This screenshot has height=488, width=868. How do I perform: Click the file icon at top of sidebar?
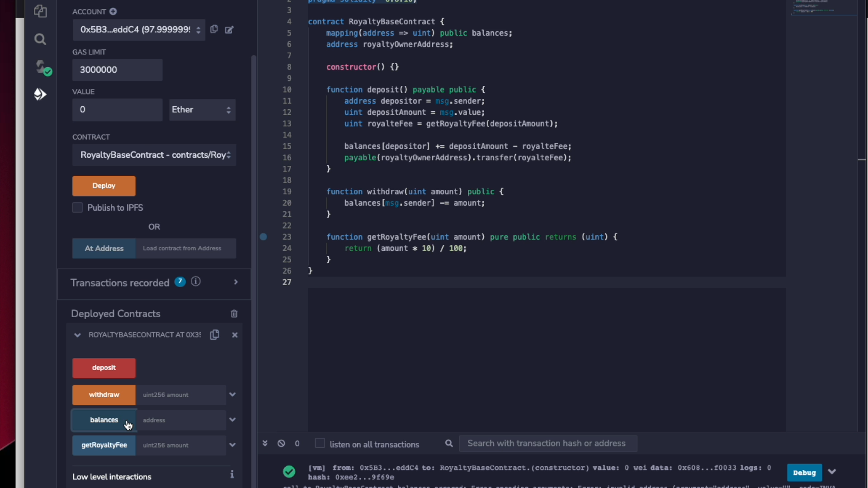pos(40,11)
